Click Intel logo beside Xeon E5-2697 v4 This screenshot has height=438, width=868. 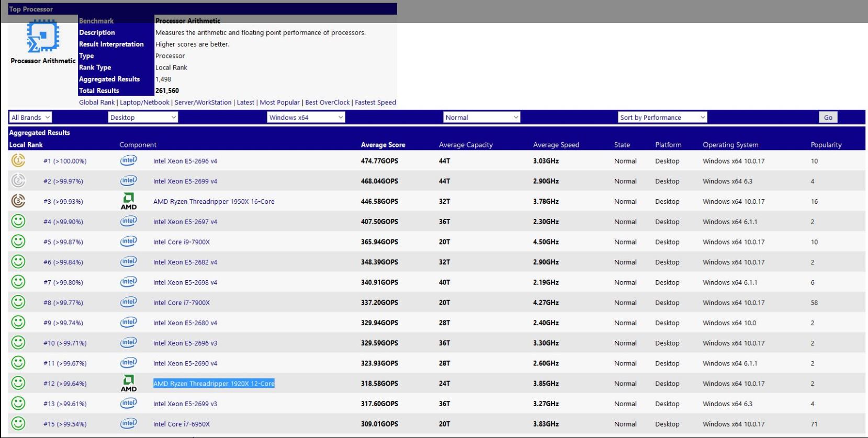(128, 221)
